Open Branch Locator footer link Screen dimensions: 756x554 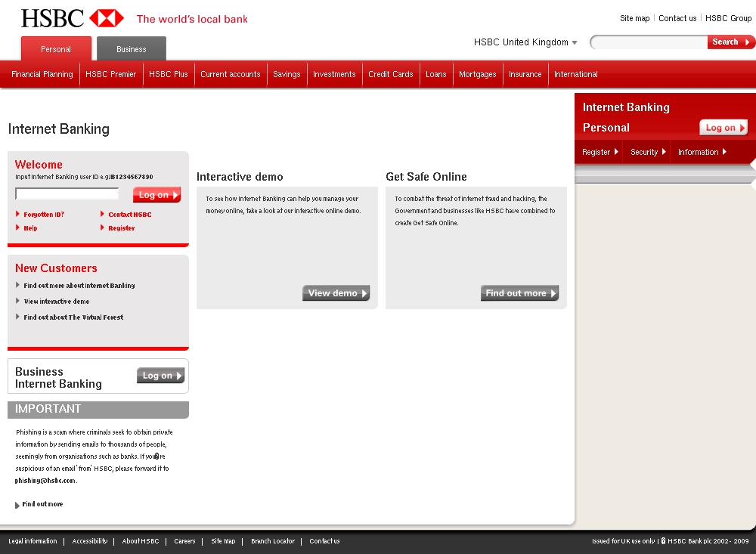[273, 541]
